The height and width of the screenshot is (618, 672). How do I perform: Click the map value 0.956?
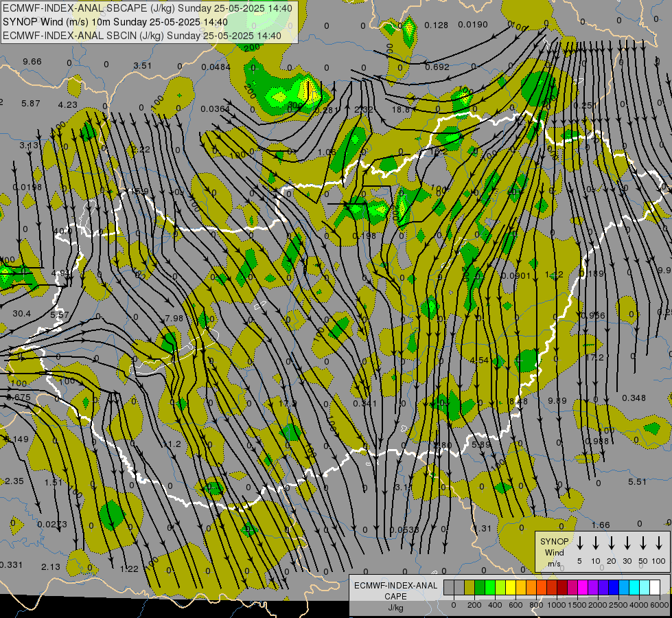pos(593,316)
